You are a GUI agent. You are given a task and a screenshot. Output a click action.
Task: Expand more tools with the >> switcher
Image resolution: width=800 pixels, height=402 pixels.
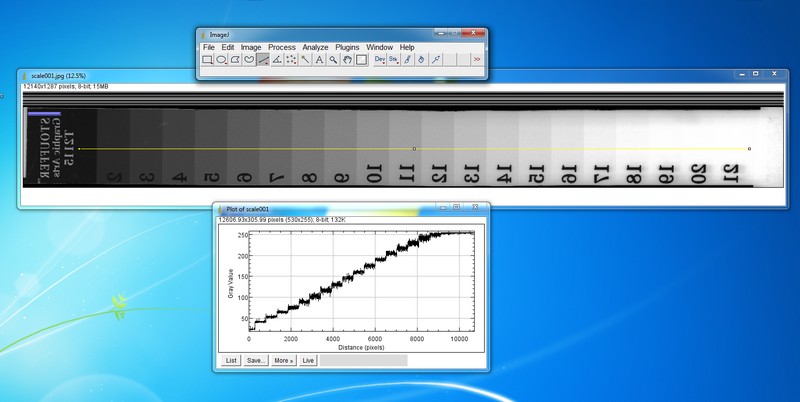pos(477,60)
